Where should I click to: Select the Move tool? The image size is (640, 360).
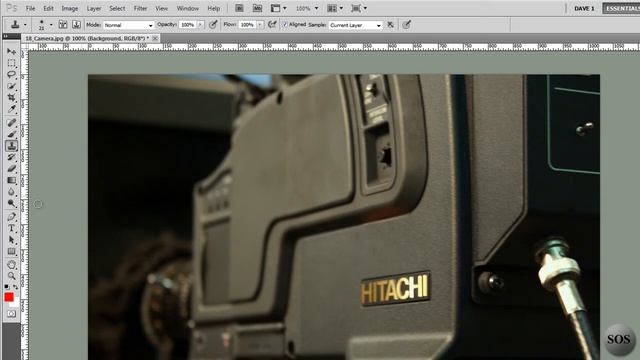click(x=11, y=52)
